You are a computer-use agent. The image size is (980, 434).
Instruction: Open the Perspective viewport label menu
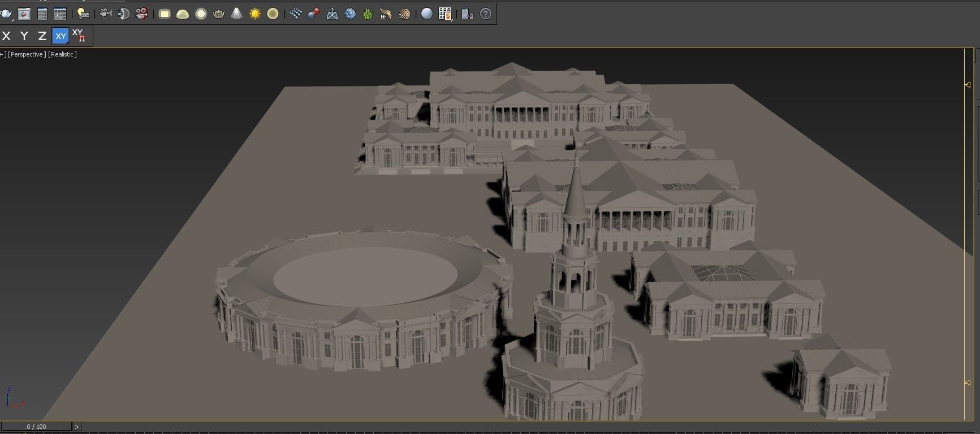(x=27, y=54)
